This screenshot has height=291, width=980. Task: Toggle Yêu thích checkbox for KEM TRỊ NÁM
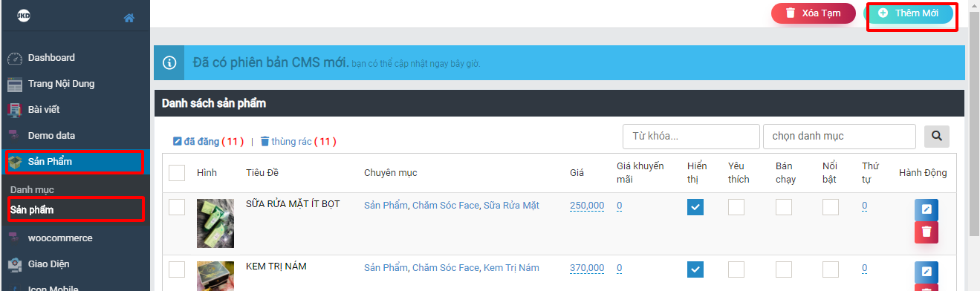736,269
